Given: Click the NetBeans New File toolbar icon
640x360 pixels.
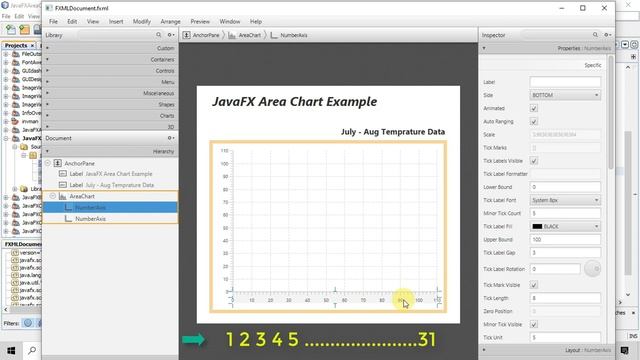Looking at the screenshot, I should (11, 30).
